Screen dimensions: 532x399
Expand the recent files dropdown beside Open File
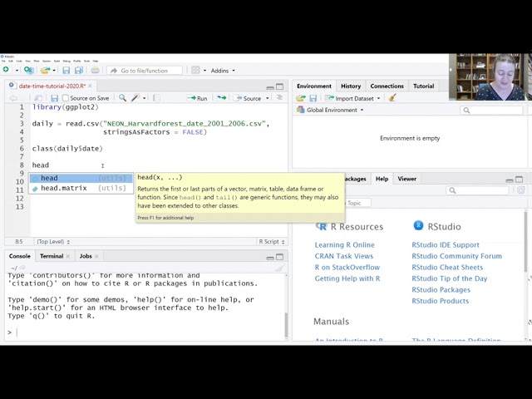54,71
